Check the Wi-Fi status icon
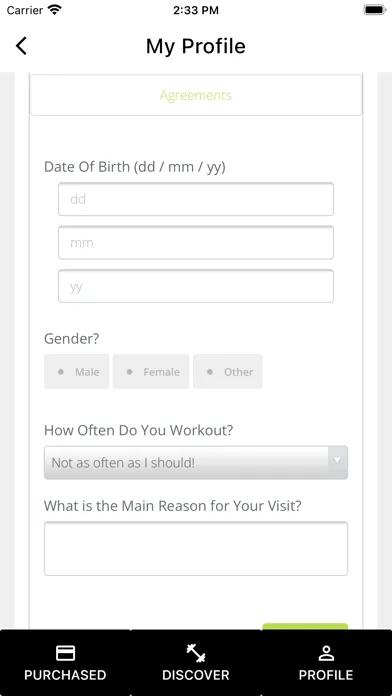Image resolution: width=392 pixels, height=696 pixels. click(x=55, y=10)
